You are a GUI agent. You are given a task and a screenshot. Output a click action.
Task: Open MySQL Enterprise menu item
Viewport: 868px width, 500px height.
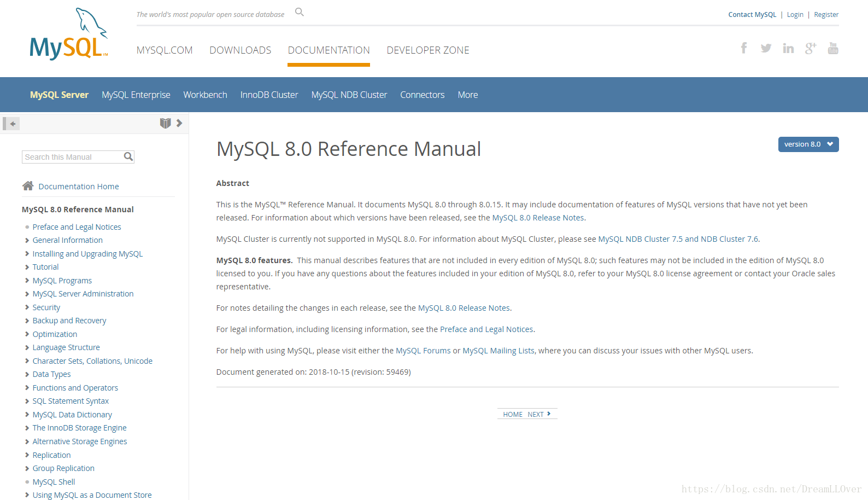click(x=136, y=95)
